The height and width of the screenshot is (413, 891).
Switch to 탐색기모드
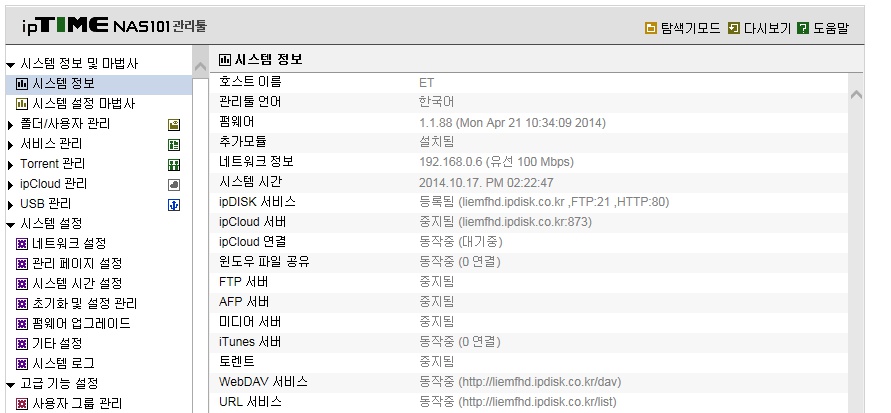point(690,28)
